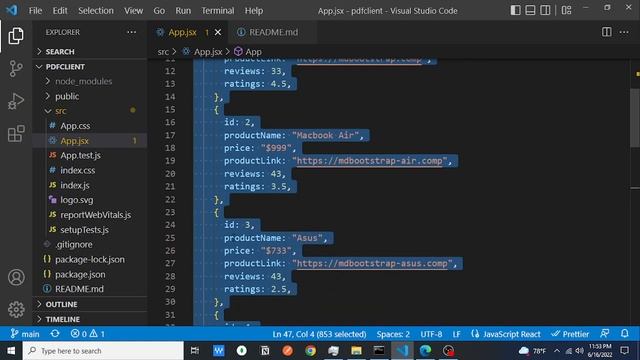The image size is (640, 360).
Task: Expand the node_modules folder
Action: (90, 81)
